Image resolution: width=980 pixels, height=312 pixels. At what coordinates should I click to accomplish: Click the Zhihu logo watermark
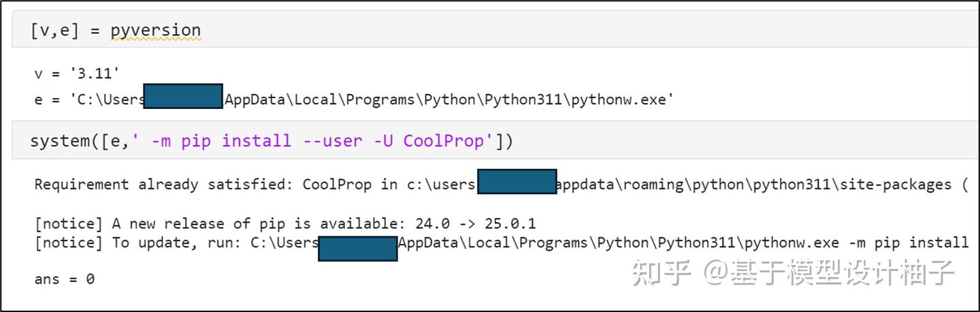pyautogui.click(x=661, y=272)
